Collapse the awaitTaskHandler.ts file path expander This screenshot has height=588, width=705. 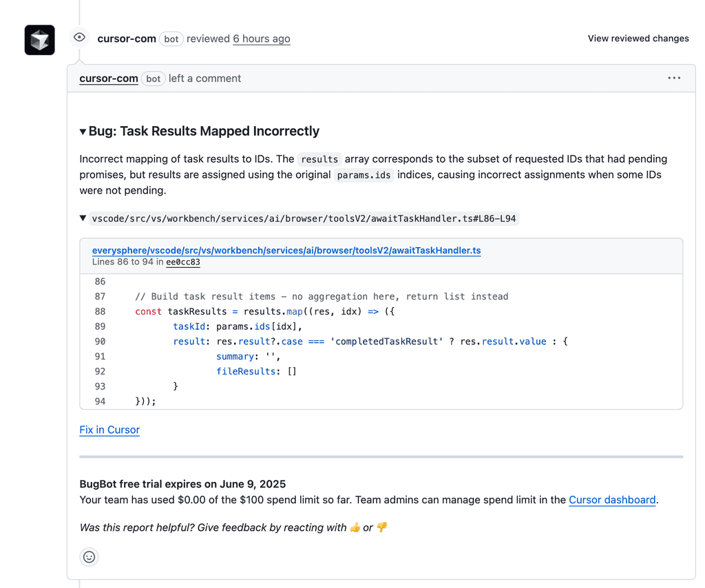point(84,218)
